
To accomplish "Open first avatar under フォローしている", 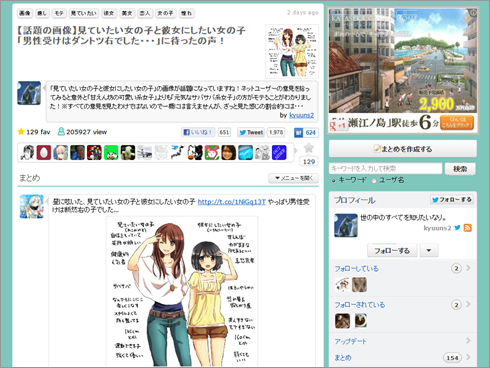I will pos(342,285).
